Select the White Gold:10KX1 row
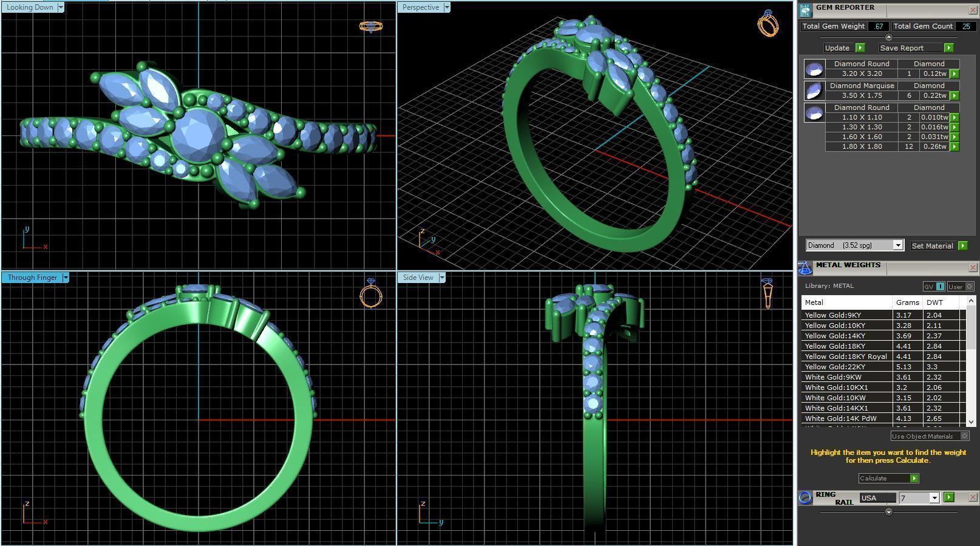980x546 pixels. point(883,387)
